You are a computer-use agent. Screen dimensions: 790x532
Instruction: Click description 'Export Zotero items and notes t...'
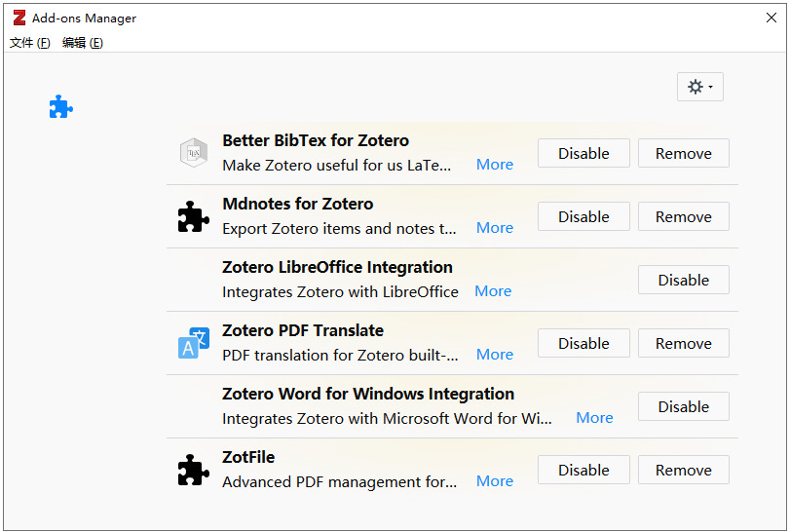click(339, 229)
